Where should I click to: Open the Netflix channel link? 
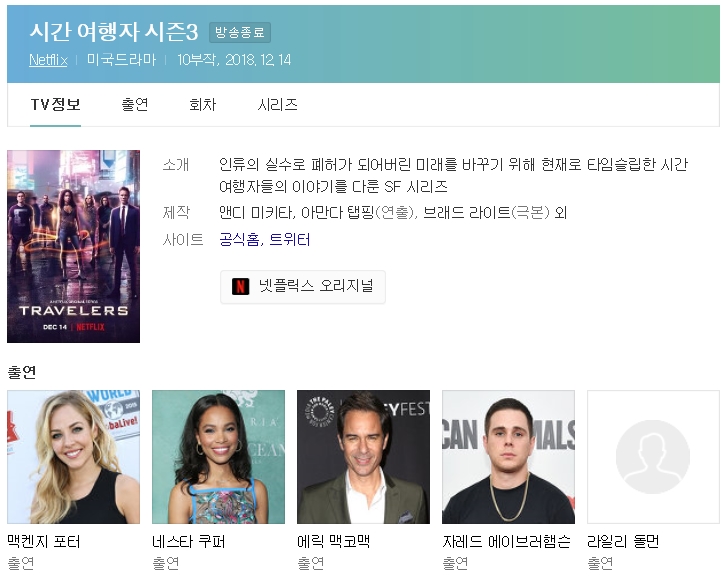[x=48, y=60]
